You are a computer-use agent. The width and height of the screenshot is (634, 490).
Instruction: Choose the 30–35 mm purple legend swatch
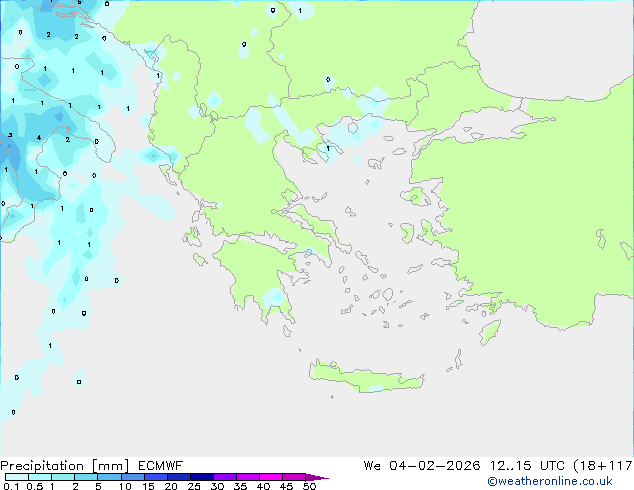[x=225, y=477]
